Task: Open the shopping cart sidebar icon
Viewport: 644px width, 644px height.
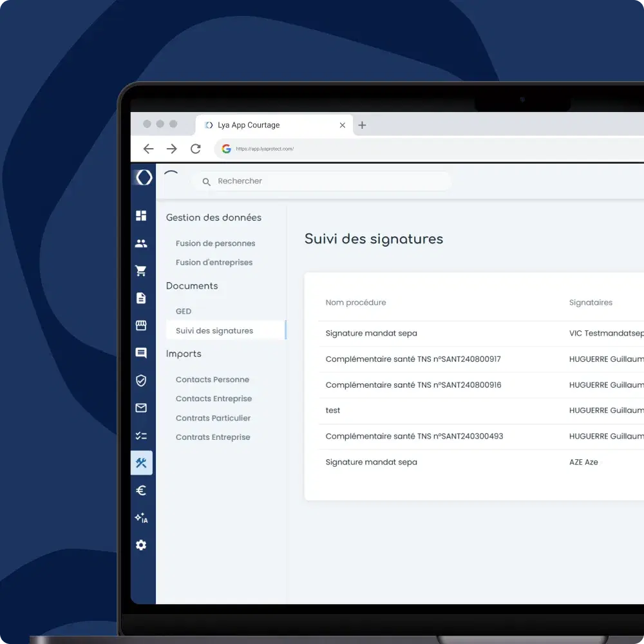Action: [x=141, y=270]
